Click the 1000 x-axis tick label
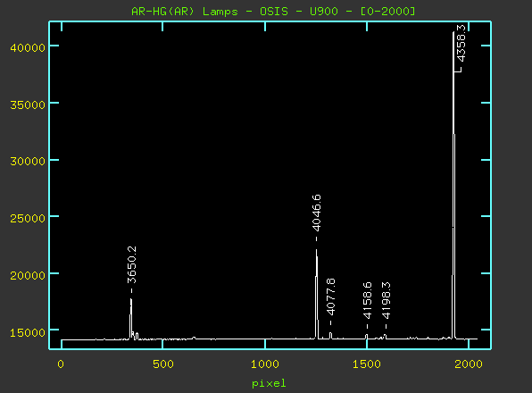The width and height of the screenshot is (532, 393). tap(264, 364)
